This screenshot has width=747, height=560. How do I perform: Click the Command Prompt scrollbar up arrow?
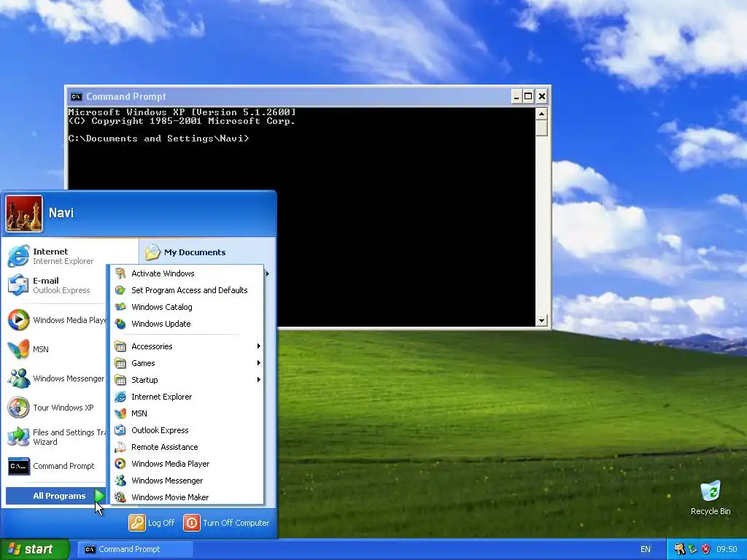pyautogui.click(x=541, y=114)
